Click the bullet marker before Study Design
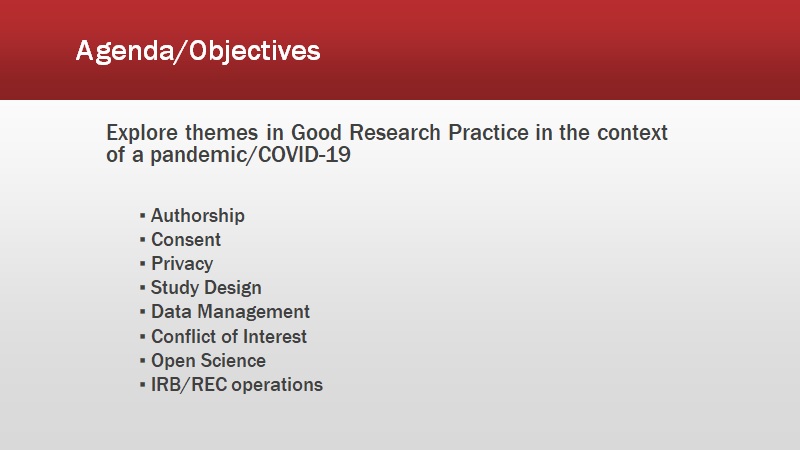The height and width of the screenshot is (450, 800). pyautogui.click(x=142, y=288)
